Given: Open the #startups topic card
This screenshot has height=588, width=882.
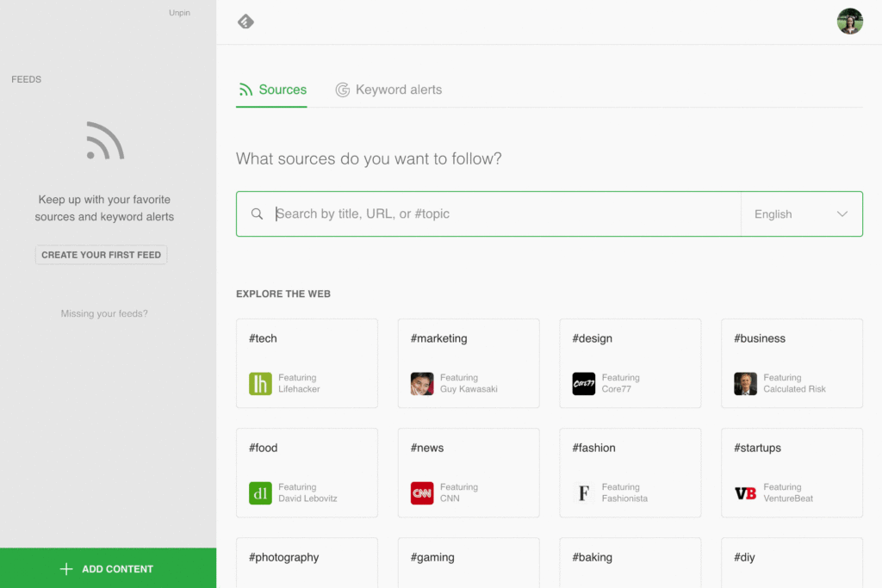Looking at the screenshot, I should click(792, 473).
